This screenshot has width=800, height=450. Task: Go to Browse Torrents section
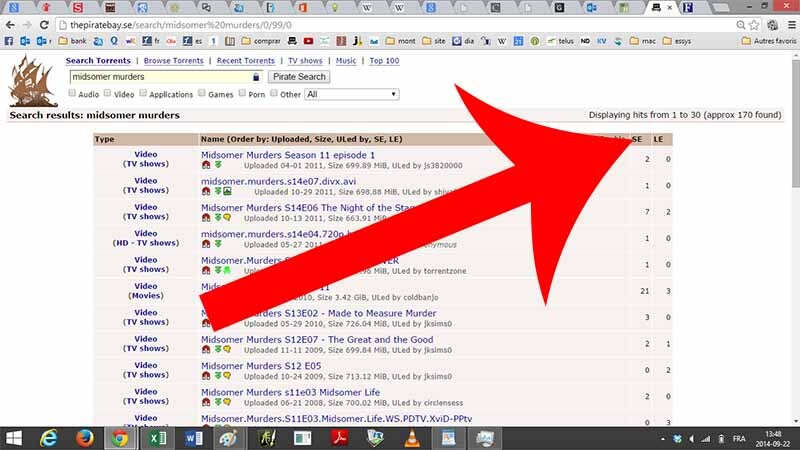pos(173,61)
